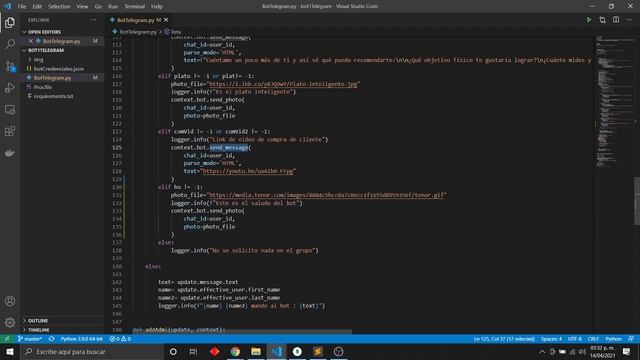Click the remote window indicator in the status bar
640x360 pixels.
(x=7, y=339)
